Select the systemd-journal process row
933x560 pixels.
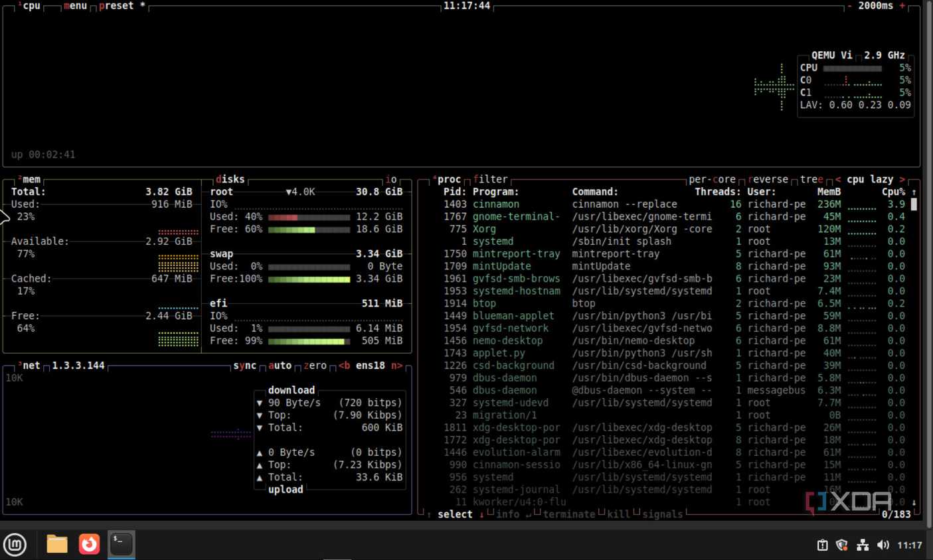point(675,490)
